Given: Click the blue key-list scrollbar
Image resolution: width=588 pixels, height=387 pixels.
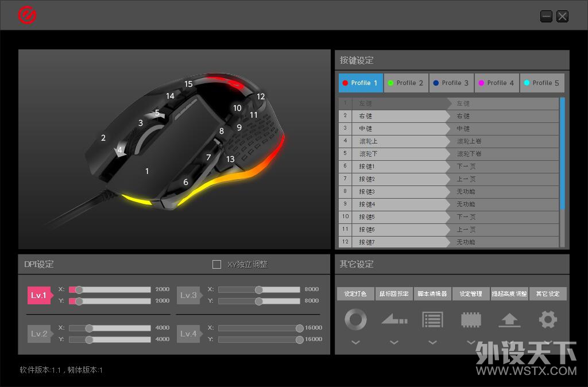Looking at the screenshot, I should (x=562, y=154).
